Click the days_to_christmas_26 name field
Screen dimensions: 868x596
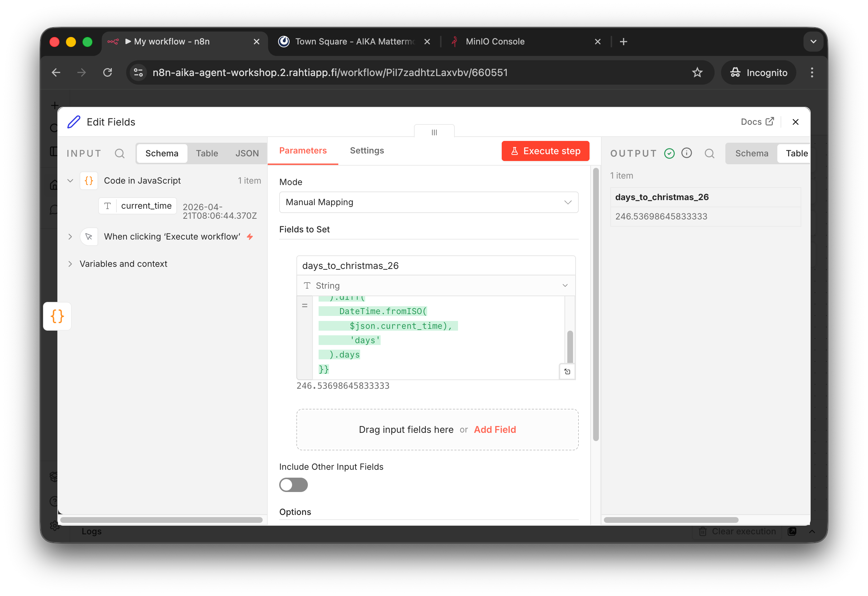(x=435, y=266)
